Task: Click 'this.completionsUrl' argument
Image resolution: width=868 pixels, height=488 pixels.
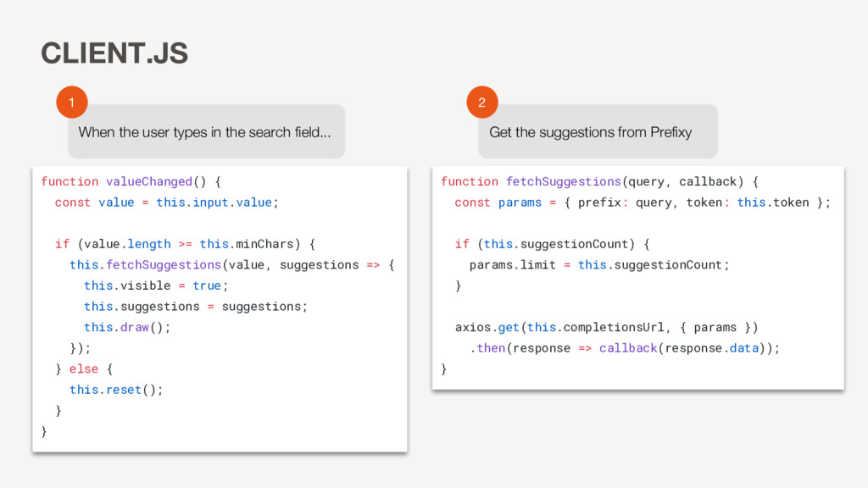Action: pyautogui.click(x=596, y=327)
